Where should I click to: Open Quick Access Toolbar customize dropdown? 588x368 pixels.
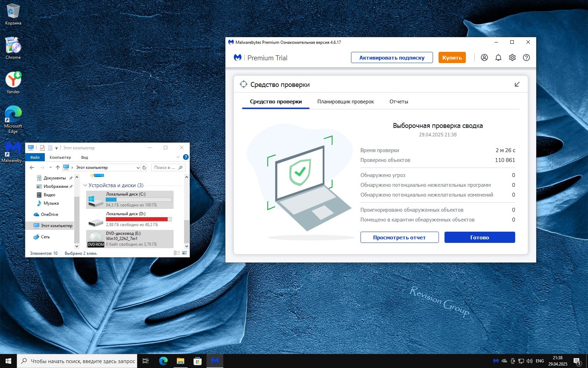coord(56,148)
